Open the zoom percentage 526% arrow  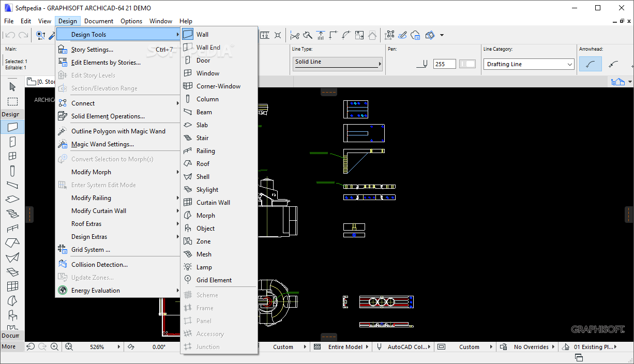(x=118, y=347)
